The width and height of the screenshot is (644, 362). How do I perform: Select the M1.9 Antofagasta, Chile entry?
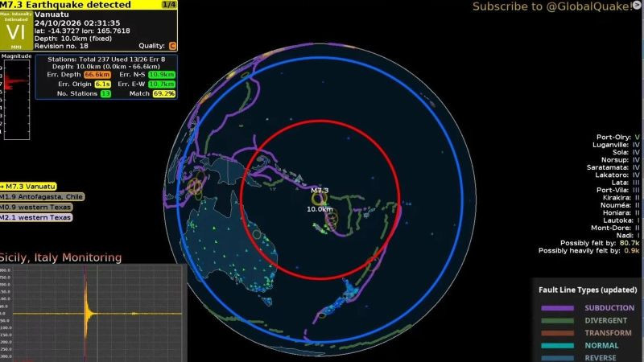point(42,196)
